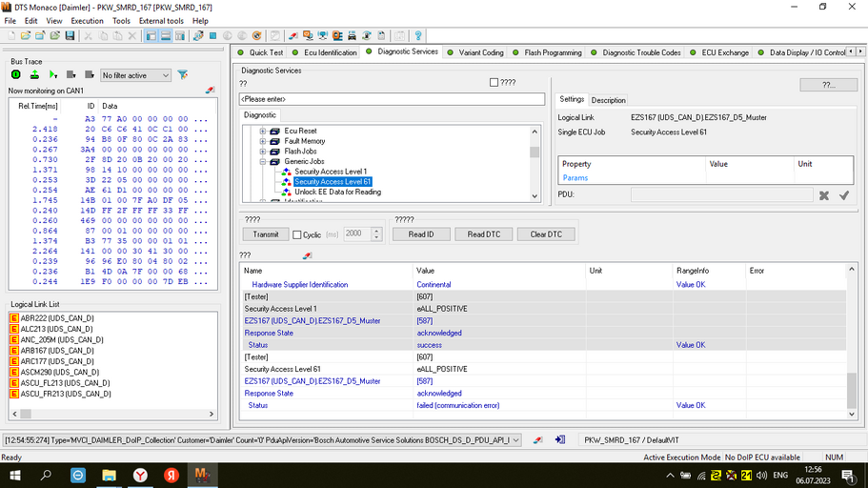
Task: Select Unlock EE Data for Reading item
Action: pyautogui.click(x=337, y=193)
